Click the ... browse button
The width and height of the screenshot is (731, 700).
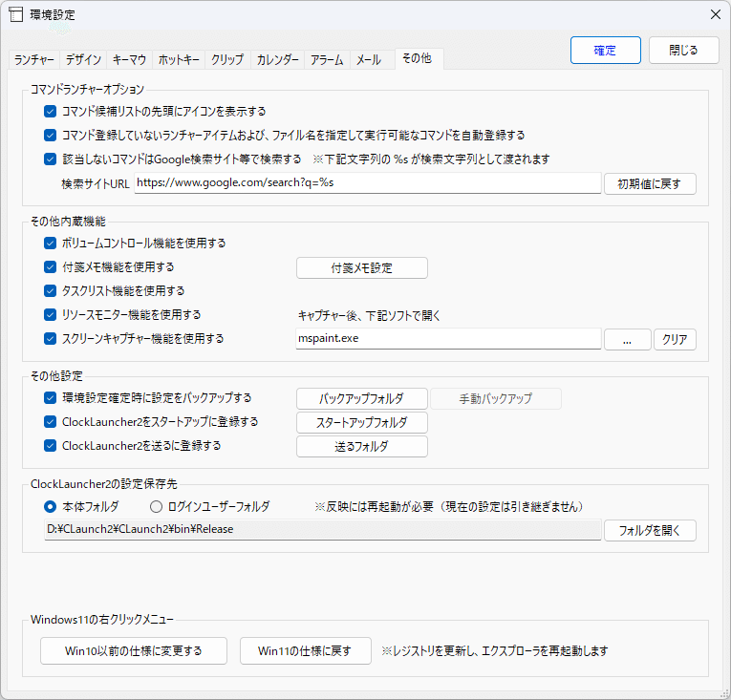[628, 339]
